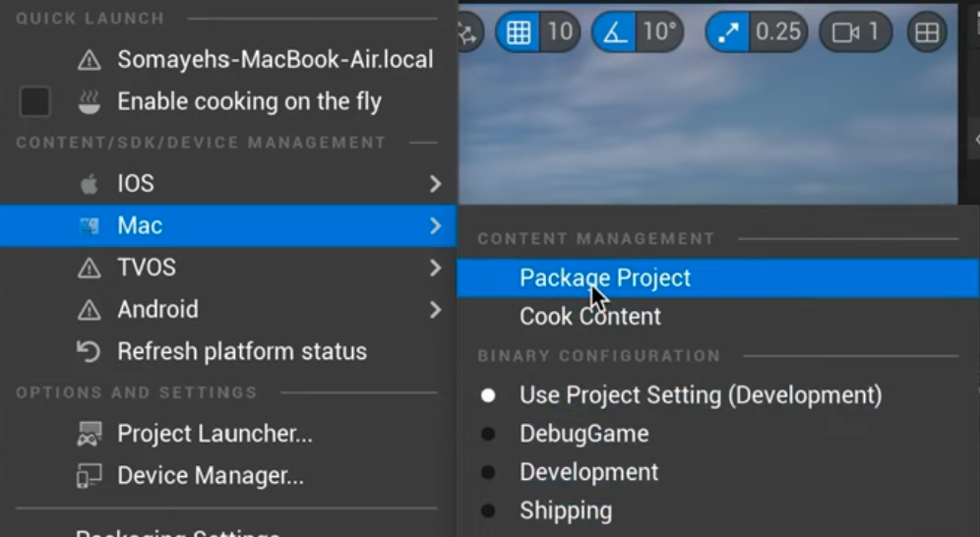Click Refresh platform status icon
This screenshot has height=537, width=980.
90,351
